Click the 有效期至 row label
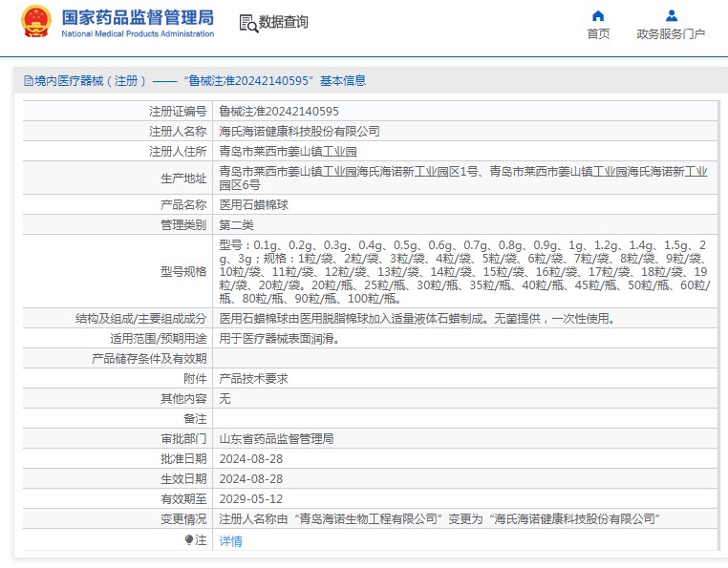728x568 pixels. [x=183, y=499]
